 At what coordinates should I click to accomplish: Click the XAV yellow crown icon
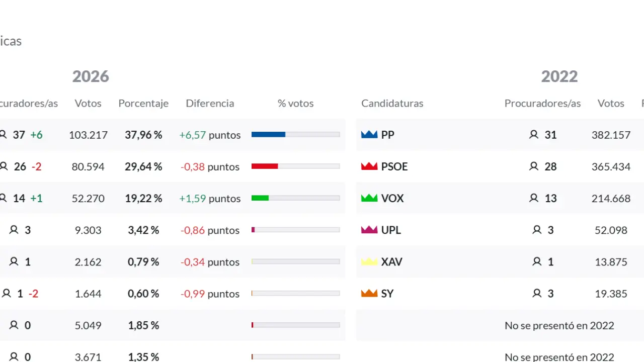point(369,261)
